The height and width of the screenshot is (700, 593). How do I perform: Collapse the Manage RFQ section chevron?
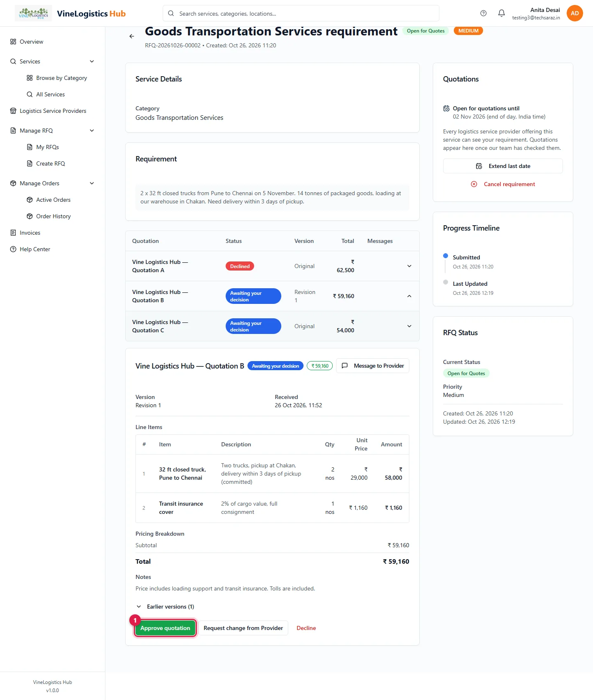(x=92, y=131)
